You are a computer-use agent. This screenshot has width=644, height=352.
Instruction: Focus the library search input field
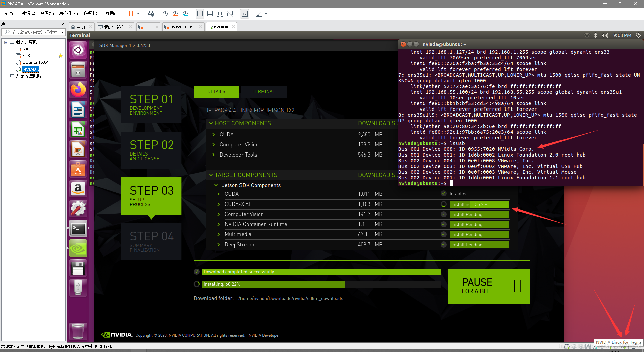(x=35, y=32)
